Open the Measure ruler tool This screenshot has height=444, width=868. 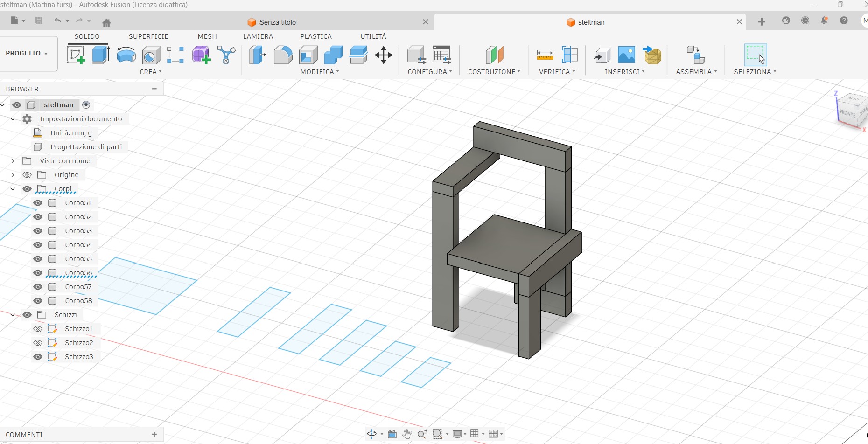[545, 55]
